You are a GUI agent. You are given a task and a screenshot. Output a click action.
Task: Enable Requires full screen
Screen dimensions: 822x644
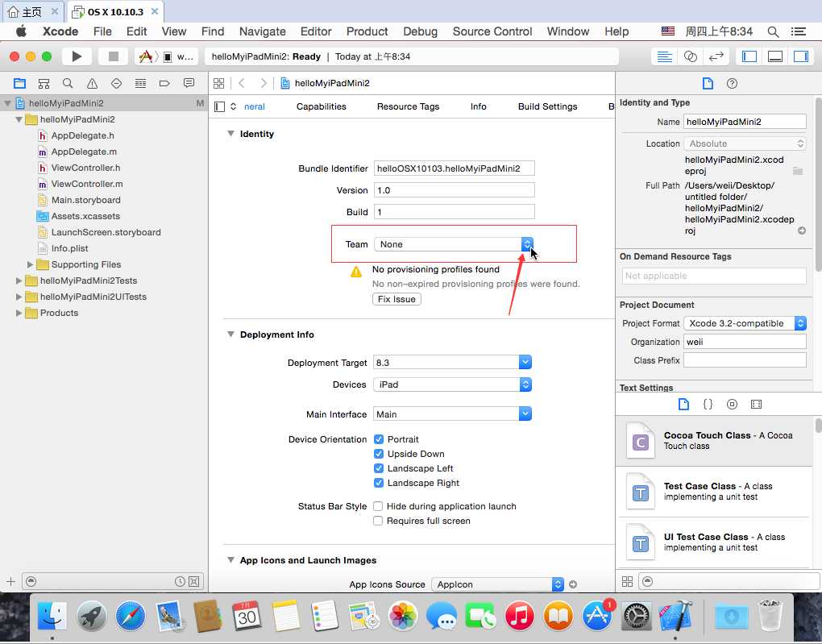coord(377,521)
